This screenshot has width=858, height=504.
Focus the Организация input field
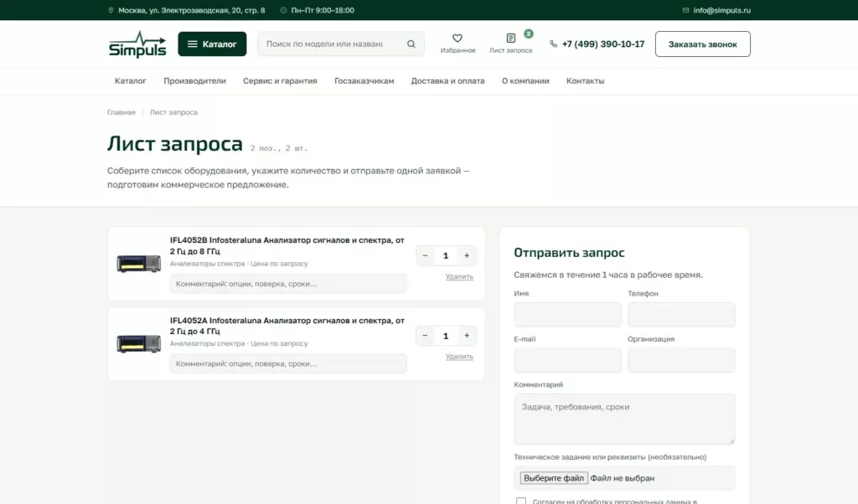[681, 360]
